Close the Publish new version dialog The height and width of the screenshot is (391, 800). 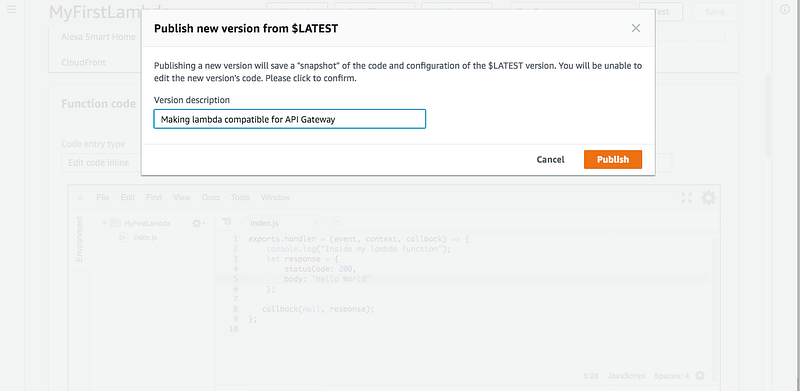click(636, 28)
